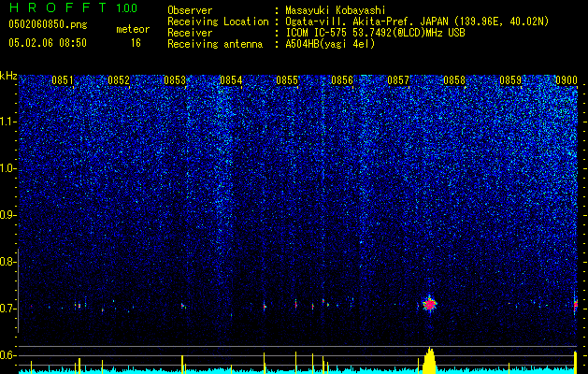Click the 0.7 kHz axis label
588x374 pixels.
[x=8, y=309]
